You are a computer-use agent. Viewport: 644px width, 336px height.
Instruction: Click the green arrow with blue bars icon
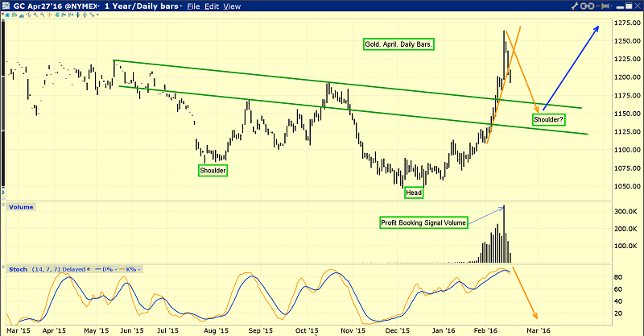(56, 15)
